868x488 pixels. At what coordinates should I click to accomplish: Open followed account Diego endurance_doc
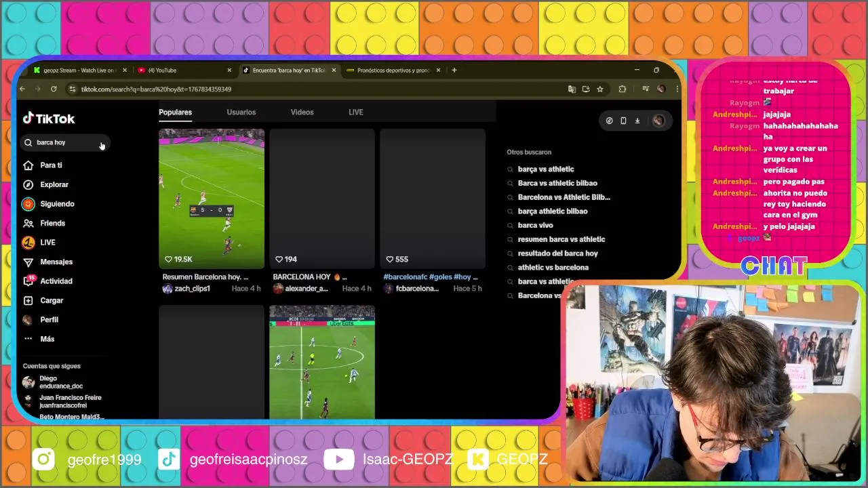53,382
